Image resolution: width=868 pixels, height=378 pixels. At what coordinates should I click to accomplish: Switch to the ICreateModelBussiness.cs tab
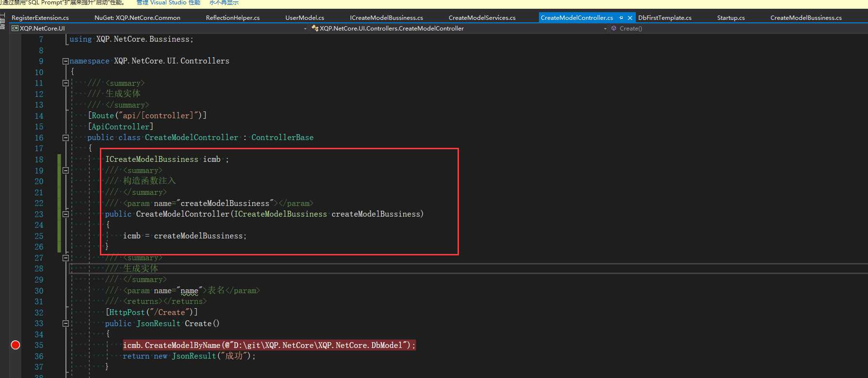[386, 18]
